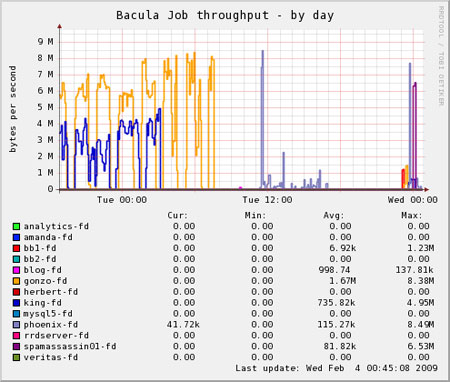Click the '7 M' y-axis tick label

(x=46, y=74)
